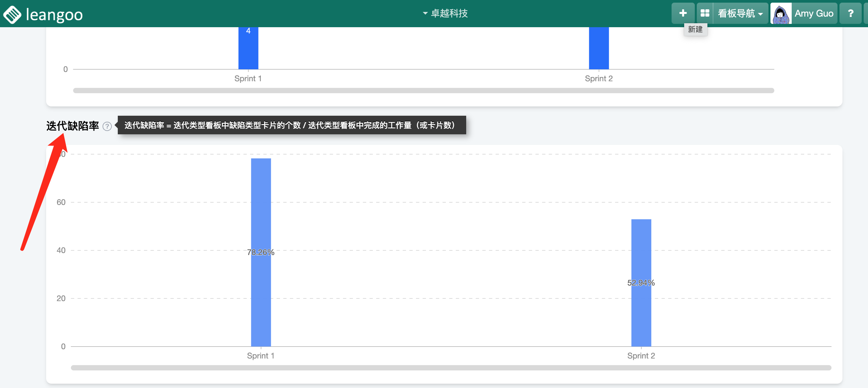Click the plus icon to create new
868x388 pixels.
pos(683,13)
